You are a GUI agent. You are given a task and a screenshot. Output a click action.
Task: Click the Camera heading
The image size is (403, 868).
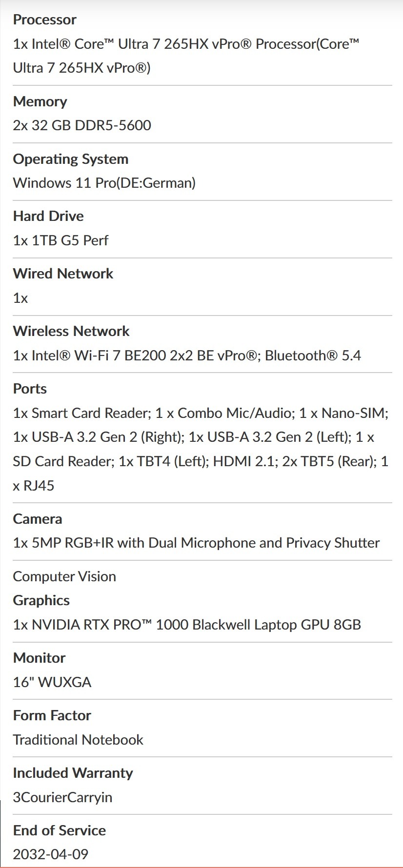point(37,519)
